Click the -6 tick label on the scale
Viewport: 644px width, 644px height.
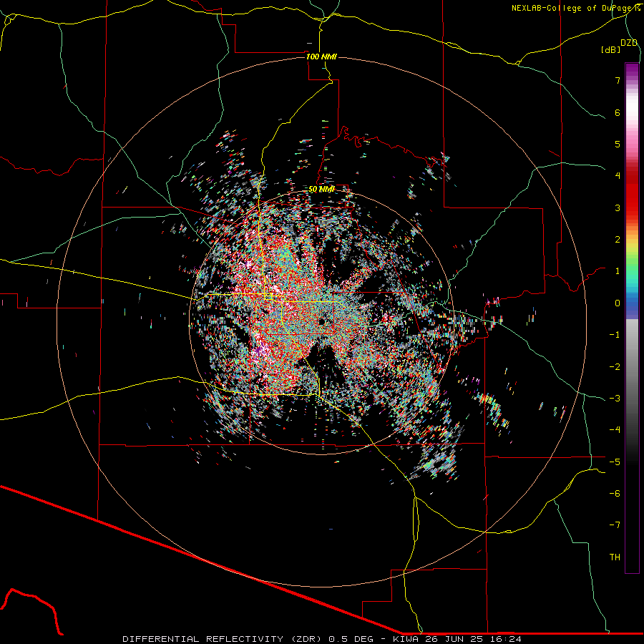615,494
